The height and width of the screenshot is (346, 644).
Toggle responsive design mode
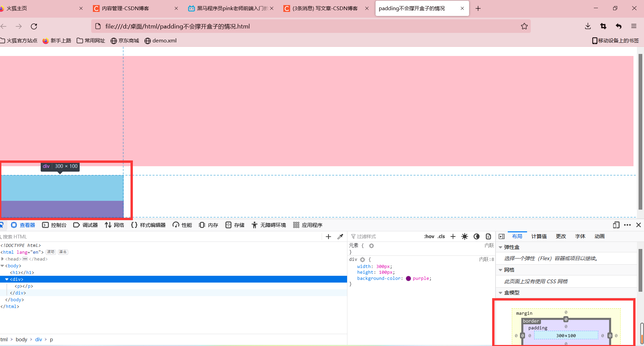click(x=616, y=225)
